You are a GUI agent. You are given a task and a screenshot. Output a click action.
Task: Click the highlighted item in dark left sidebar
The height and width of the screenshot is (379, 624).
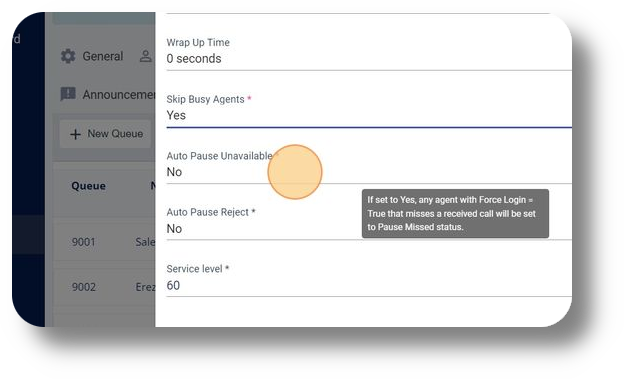[x=29, y=234]
